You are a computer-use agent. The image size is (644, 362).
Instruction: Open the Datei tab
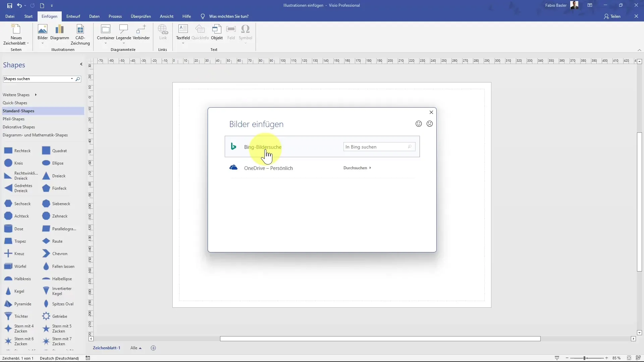pos(10,16)
